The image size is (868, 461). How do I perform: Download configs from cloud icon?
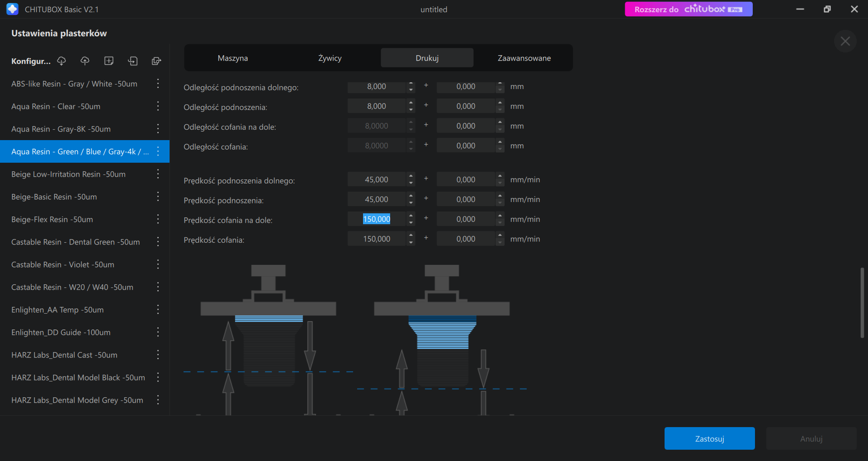[x=61, y=61]
